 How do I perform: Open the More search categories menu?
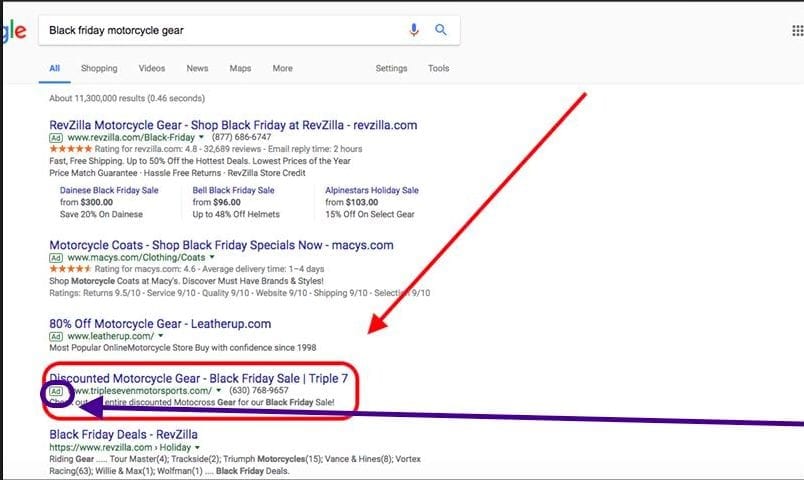tap(283, 68)
